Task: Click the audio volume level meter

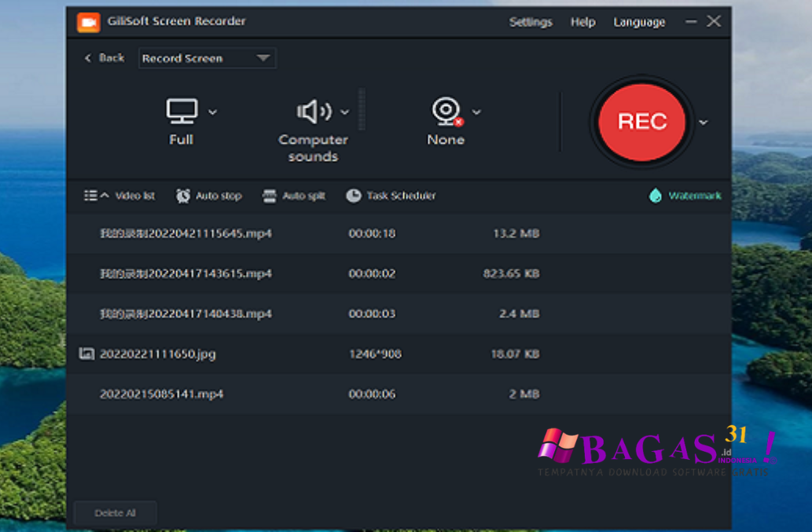Action: pos(362,109)
